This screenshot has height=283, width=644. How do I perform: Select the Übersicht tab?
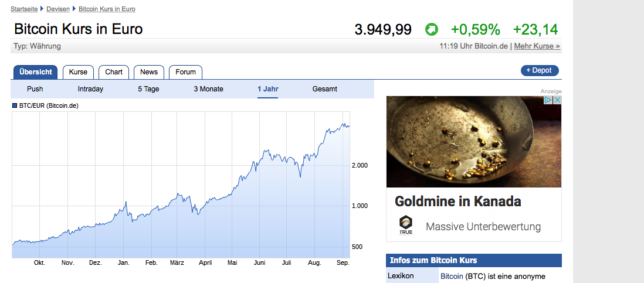(x=36, y=72)
